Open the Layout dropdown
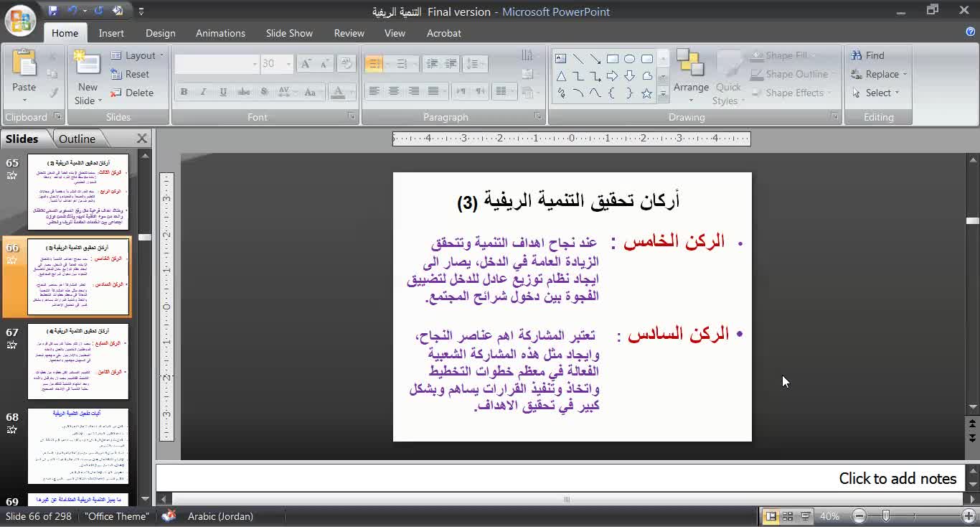 (x=137, y=55)
